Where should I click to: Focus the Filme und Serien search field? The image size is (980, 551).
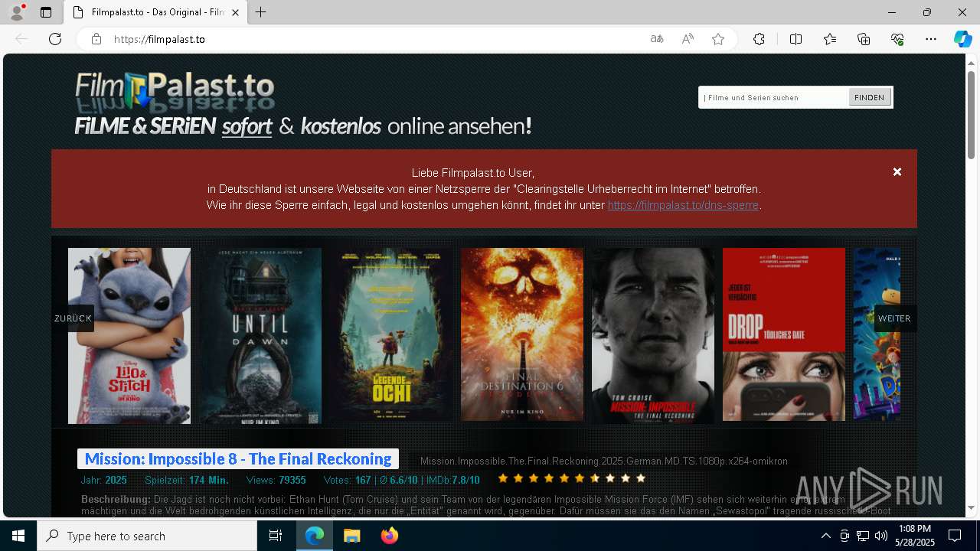coord(774,97)
